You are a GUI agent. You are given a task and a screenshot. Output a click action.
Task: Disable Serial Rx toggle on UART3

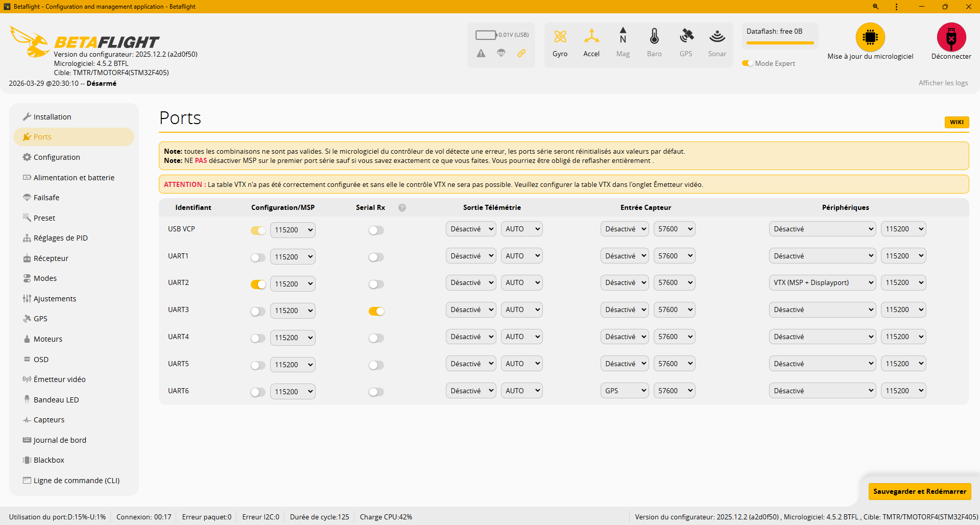point(376,311)
